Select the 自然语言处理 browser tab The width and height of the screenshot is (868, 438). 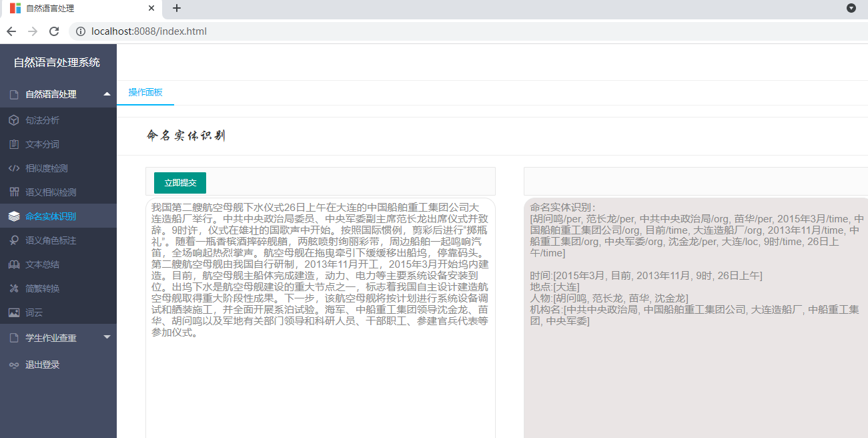click(x=67, y=9)
